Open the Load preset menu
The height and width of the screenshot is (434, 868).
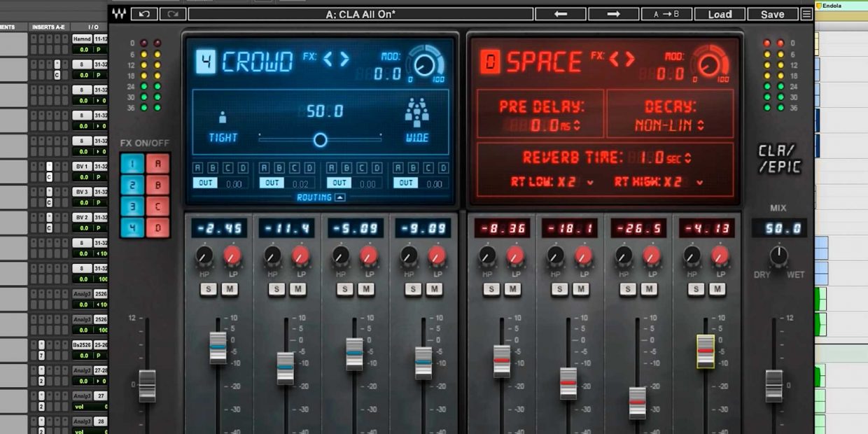point(720,14)
